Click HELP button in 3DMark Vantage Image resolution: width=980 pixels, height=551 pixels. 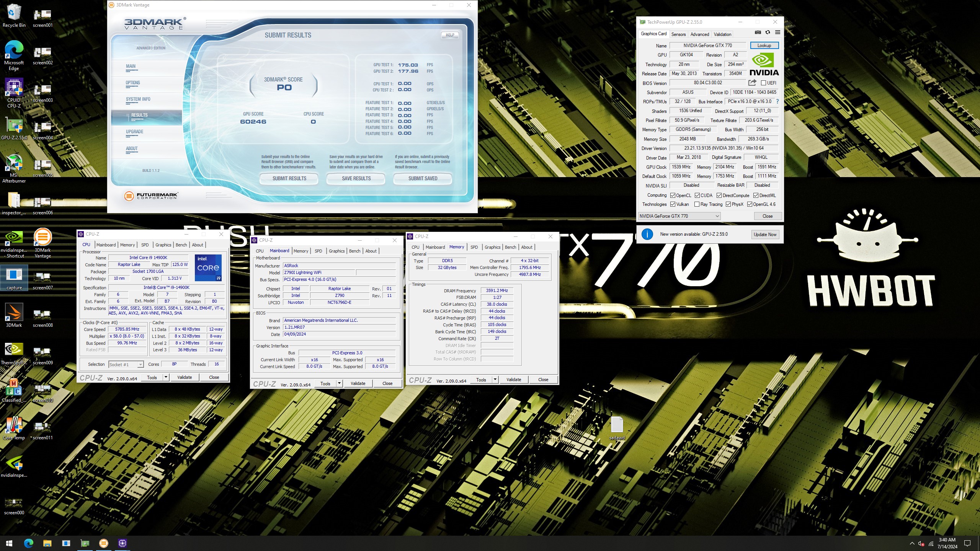point(450,35)
